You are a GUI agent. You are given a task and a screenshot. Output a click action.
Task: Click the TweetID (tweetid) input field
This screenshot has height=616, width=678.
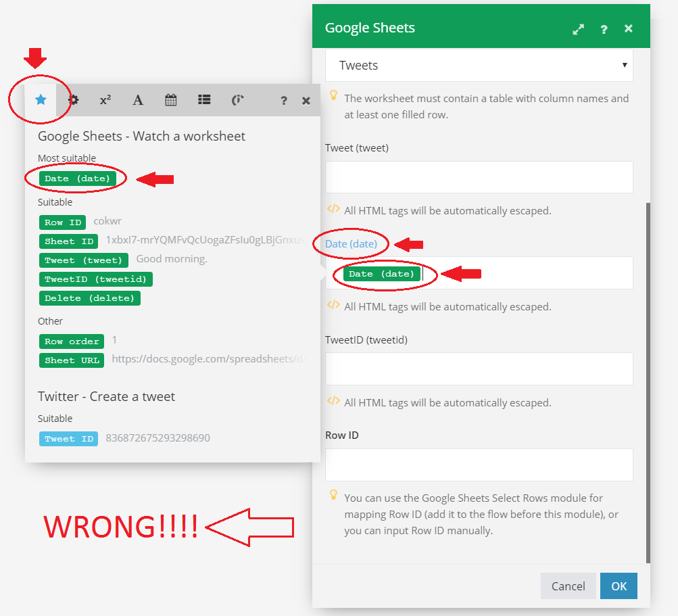pyautogui.click(x=479, y=369)
